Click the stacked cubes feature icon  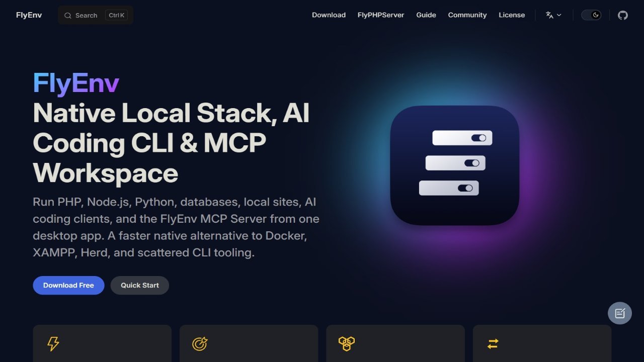(x=346, y=344)
